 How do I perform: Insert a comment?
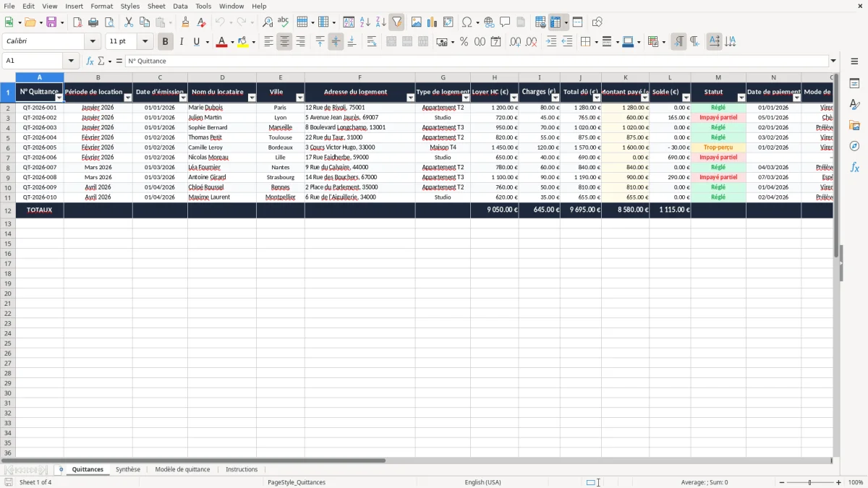pos(505,22)
